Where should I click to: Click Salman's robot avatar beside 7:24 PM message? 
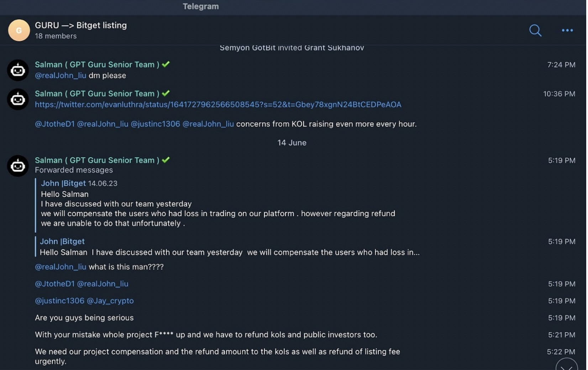point(18,70)
